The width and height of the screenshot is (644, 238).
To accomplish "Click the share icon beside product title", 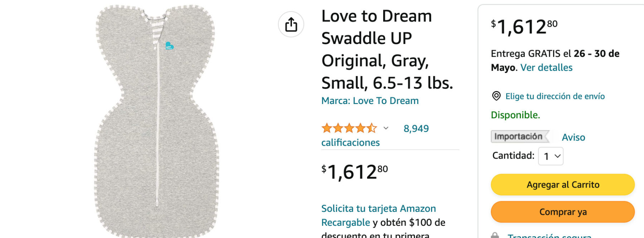I will 291,24.
